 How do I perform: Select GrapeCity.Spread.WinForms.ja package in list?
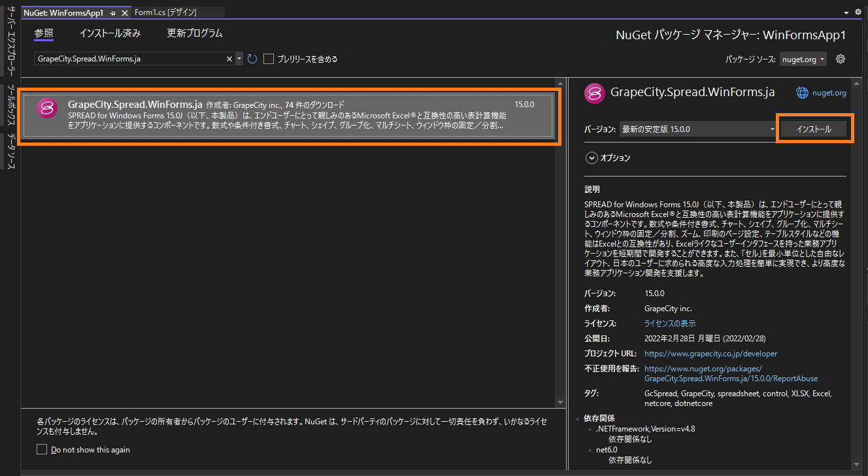click(x=289, y=115)
